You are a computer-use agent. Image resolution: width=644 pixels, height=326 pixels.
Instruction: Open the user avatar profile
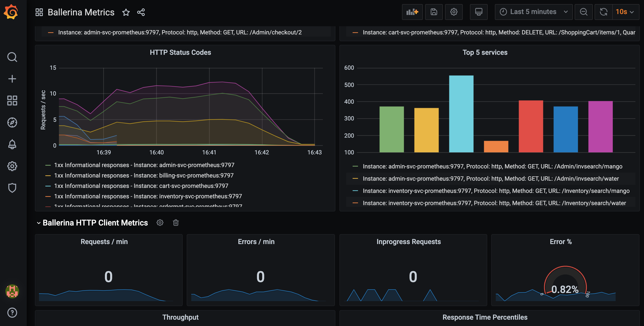pyautogui.click(x=12, y=291)
